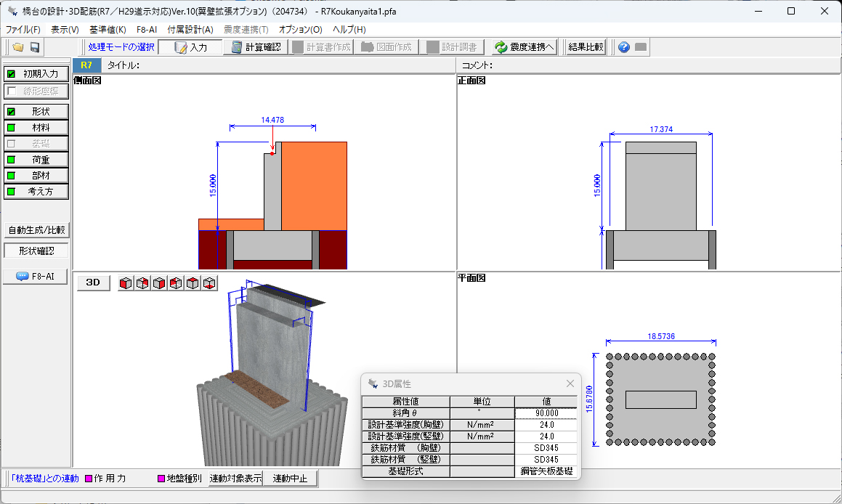Select the 材料 item with green indicator
Image resolution: width=842 pixels, height=504 pixels.
point(36,128)
